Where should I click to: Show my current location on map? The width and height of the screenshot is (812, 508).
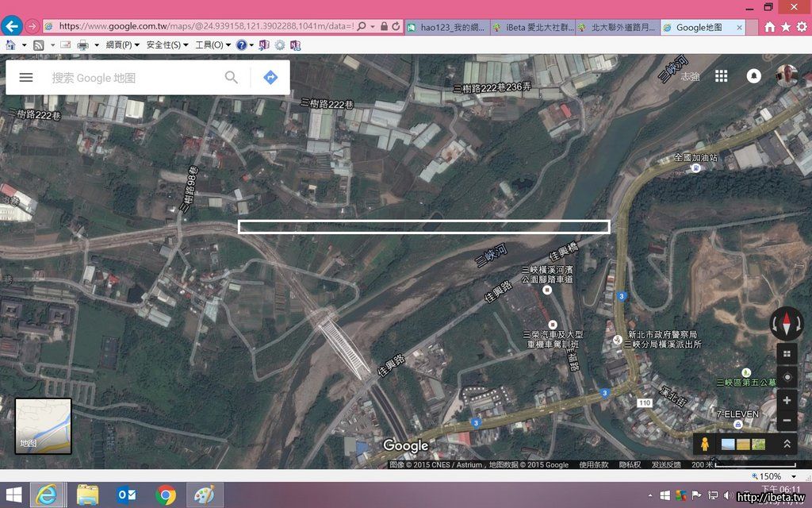click(787, 377)
